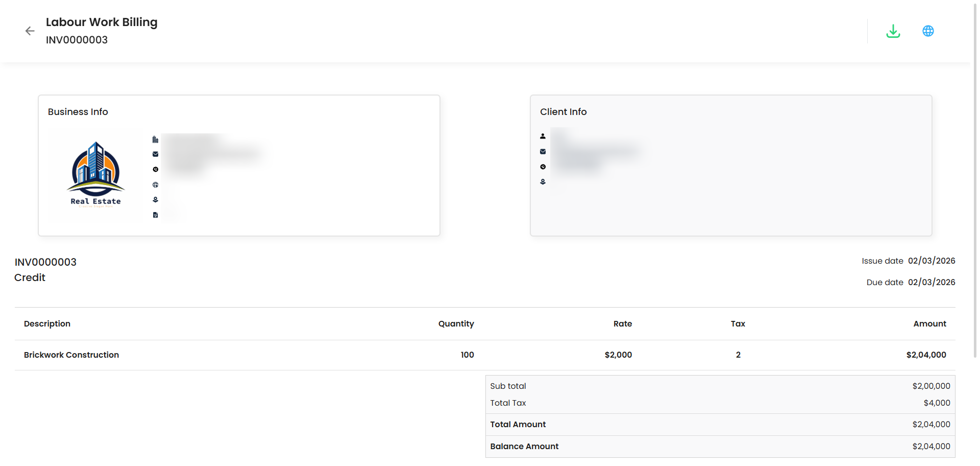Download the invoice using the green icon
Image resolution: width=980 pixels, height=466 pixels.
coord(893,31)
